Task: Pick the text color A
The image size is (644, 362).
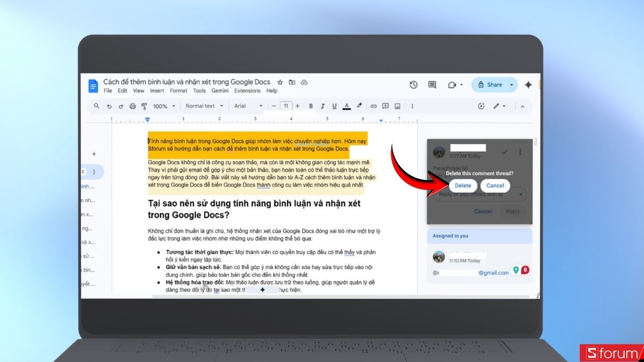Action: click(x=347, y=106)
